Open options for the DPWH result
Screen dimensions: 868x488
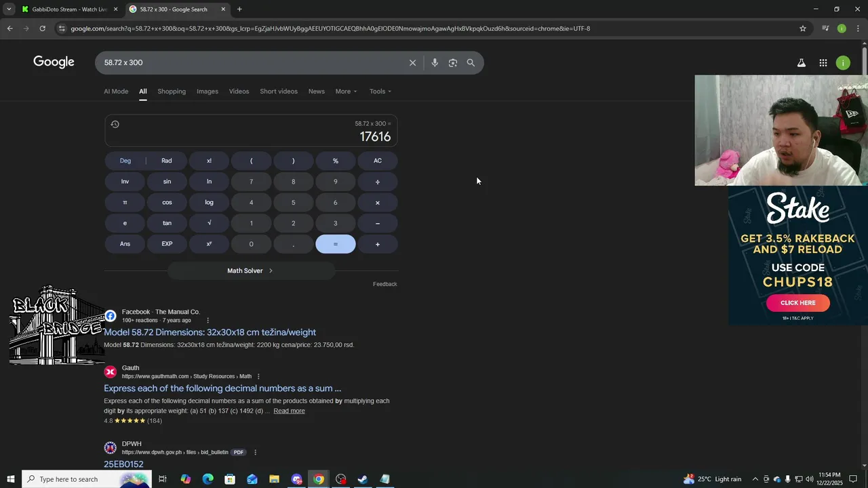coord(255,452)
